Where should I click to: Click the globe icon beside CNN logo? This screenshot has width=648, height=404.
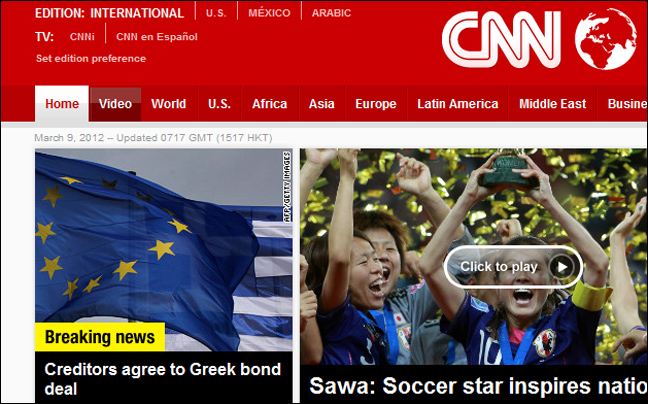click(606, 39)
